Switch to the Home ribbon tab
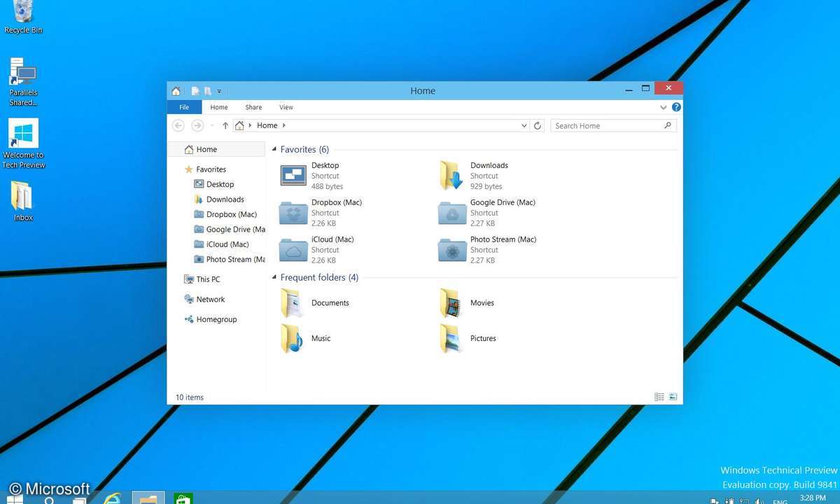 coord(219,107)
